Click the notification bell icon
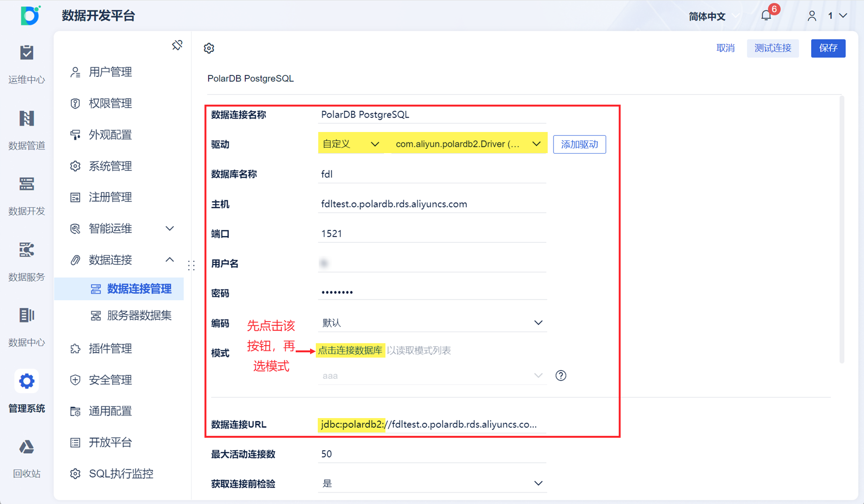 pos(767,16)
